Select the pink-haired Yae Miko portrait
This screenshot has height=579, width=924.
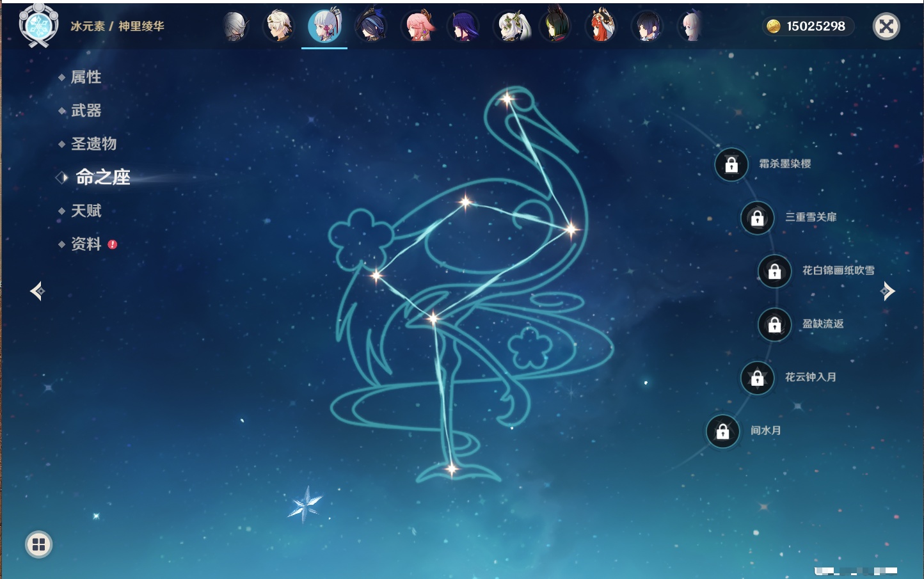(x=417, y=26)
